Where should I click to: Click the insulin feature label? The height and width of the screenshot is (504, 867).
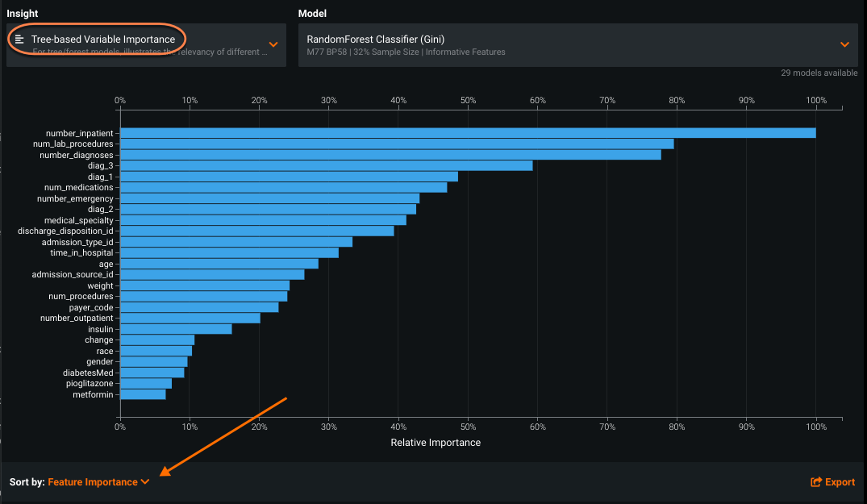[101, 329]
